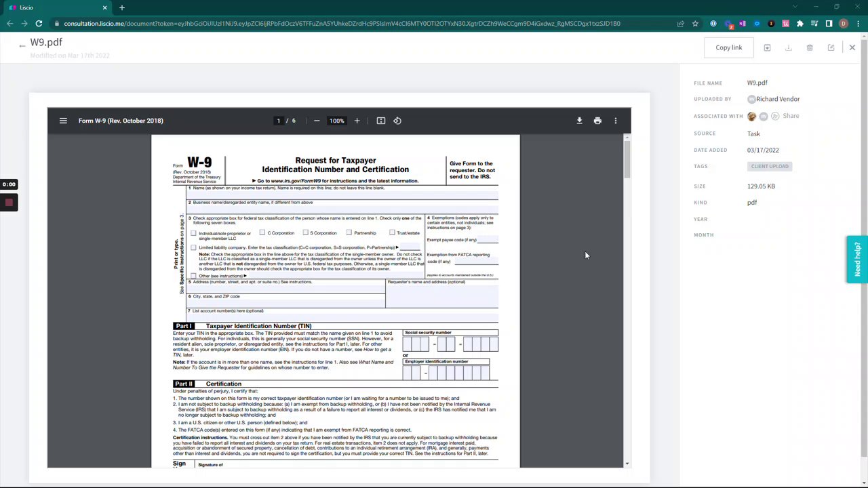Open a new browser tab

[122, 7]
